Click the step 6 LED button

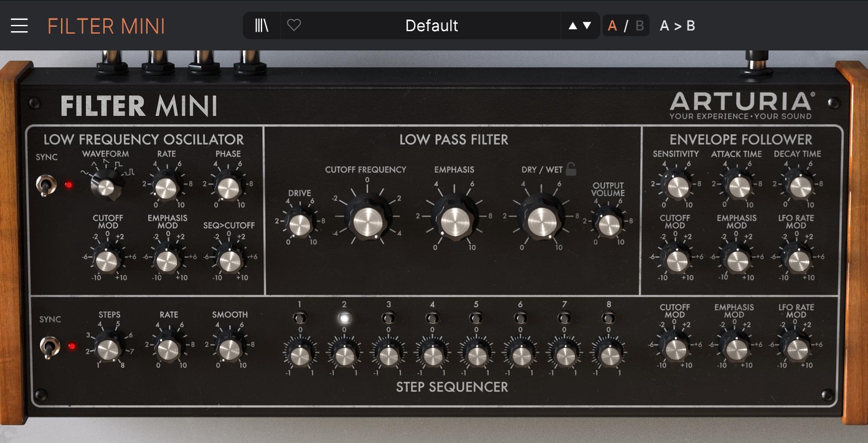(521, 318)
